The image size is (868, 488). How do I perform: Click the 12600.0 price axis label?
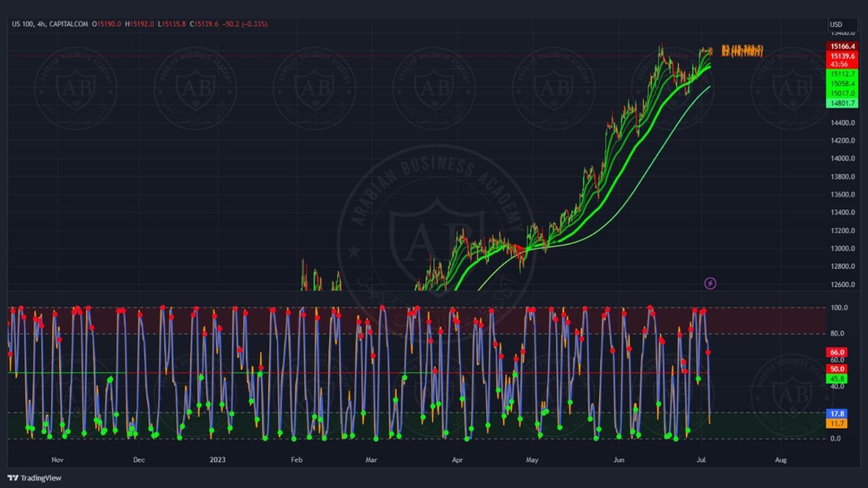[x=843, y=284]
